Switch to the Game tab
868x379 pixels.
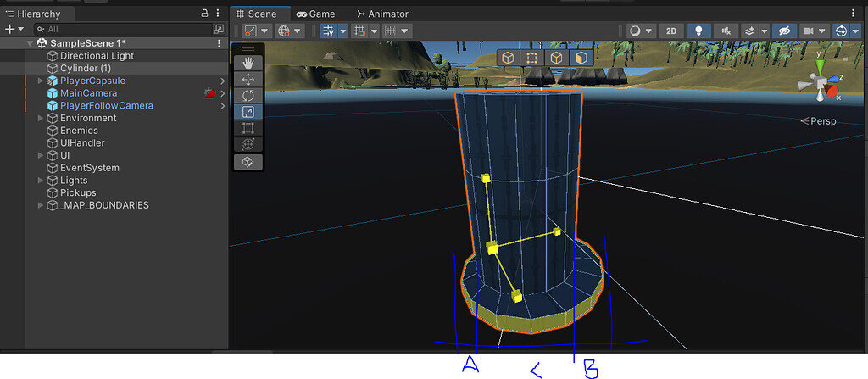pyautogui.click(x=315, y=14)
